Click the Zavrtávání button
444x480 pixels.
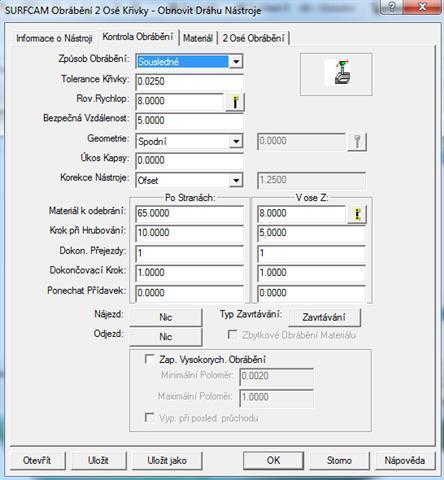click(x=324, y=317)
